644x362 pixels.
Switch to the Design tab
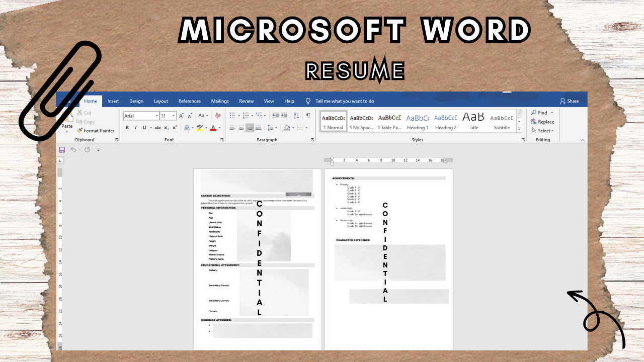click(136, 101)
